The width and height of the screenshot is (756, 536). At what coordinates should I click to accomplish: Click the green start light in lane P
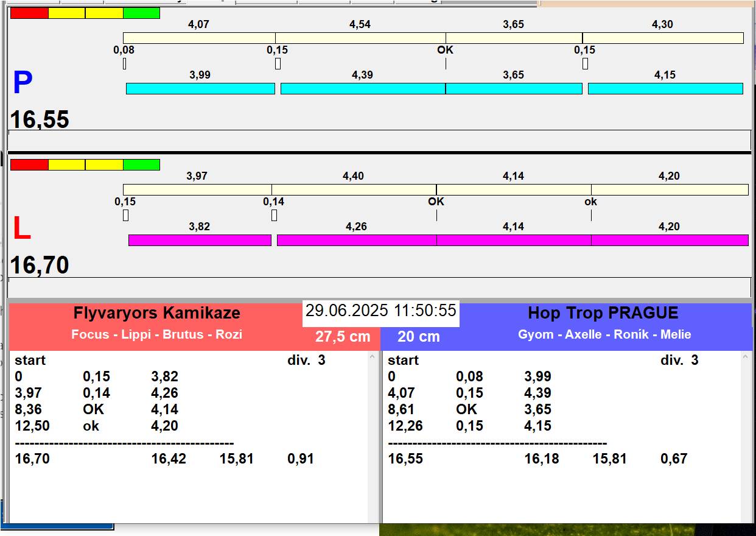pos(141,13)
